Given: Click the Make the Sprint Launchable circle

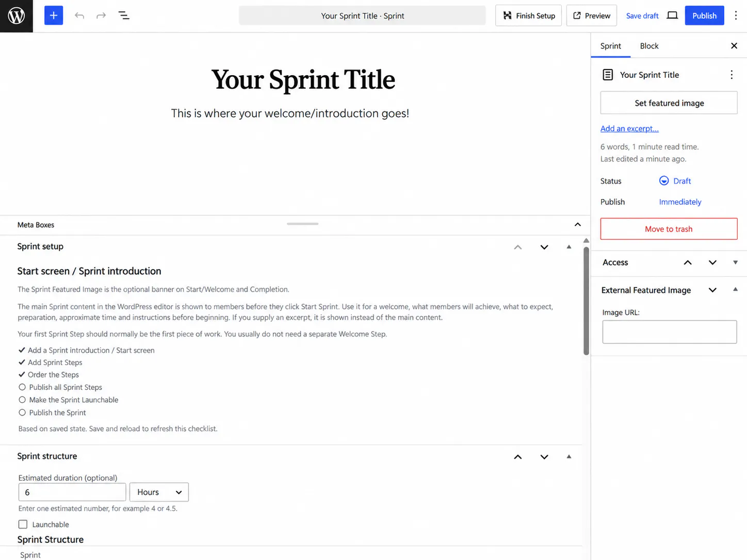Looking at the screenshot, I should [x=22, y=400].
